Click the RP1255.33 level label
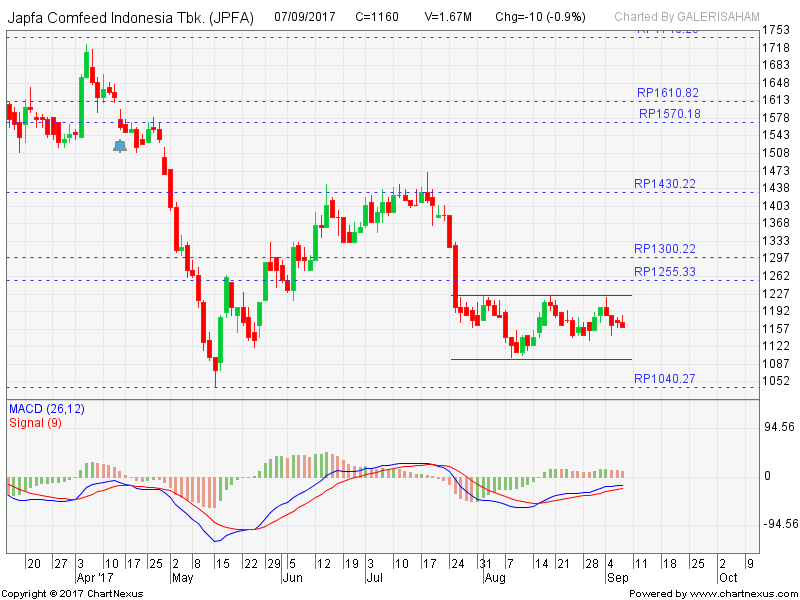 [x=665, y=272]
